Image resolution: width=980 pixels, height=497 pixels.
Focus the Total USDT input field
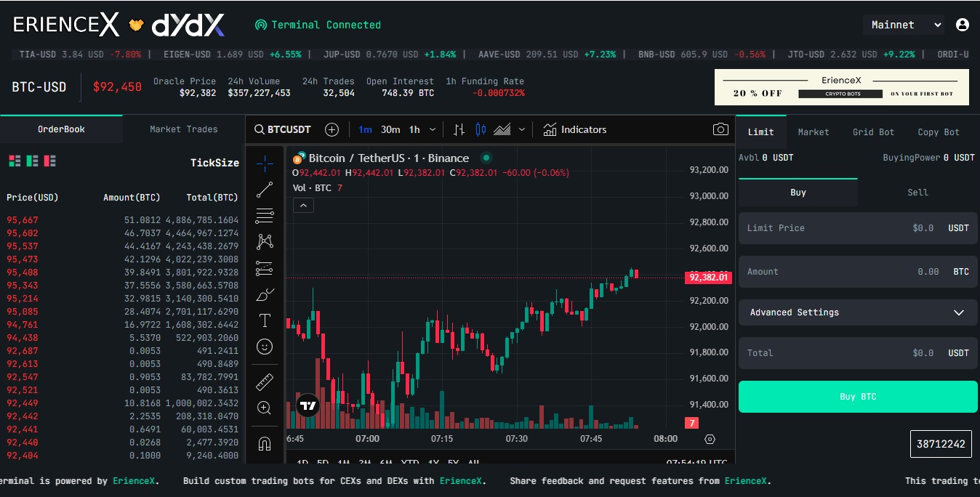858,352
